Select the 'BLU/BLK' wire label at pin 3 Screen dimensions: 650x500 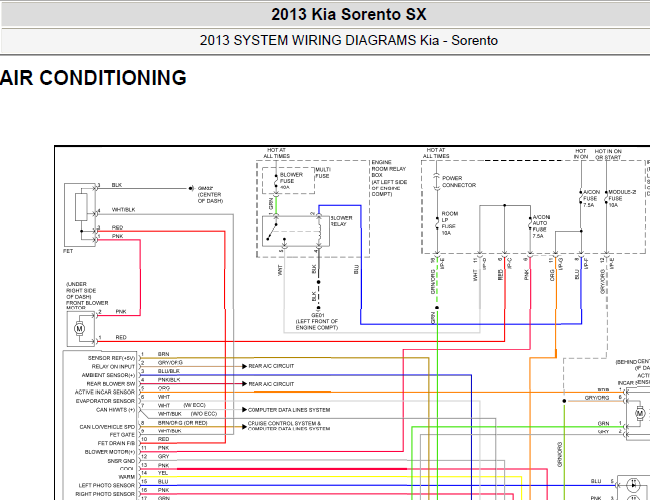(x=169, y=371)
